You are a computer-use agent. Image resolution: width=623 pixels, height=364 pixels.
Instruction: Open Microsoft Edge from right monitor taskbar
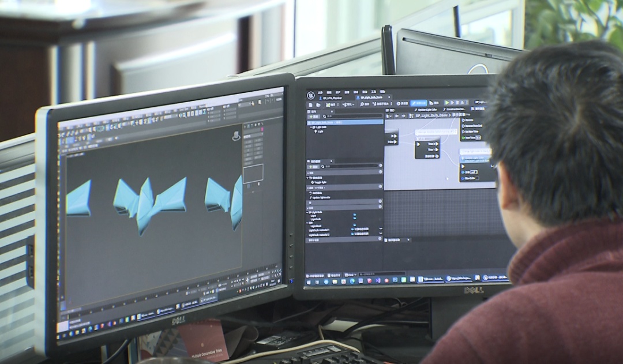pos(352,282)
